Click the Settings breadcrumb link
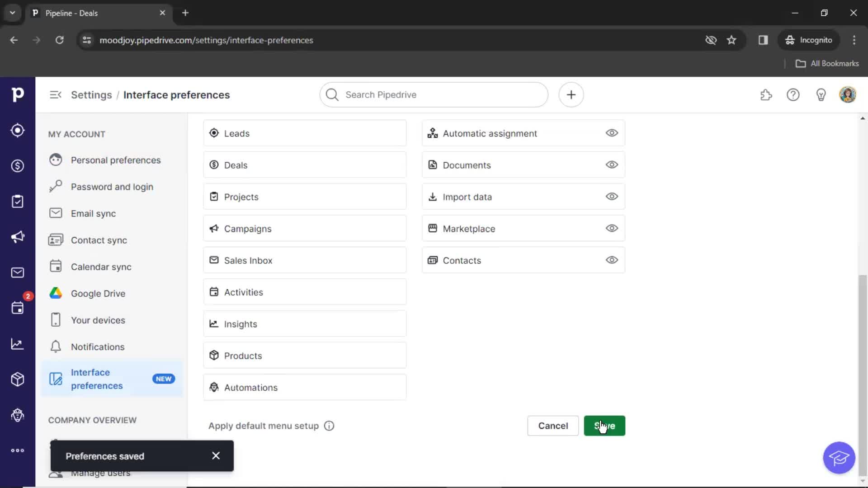 tap(91, 95)
